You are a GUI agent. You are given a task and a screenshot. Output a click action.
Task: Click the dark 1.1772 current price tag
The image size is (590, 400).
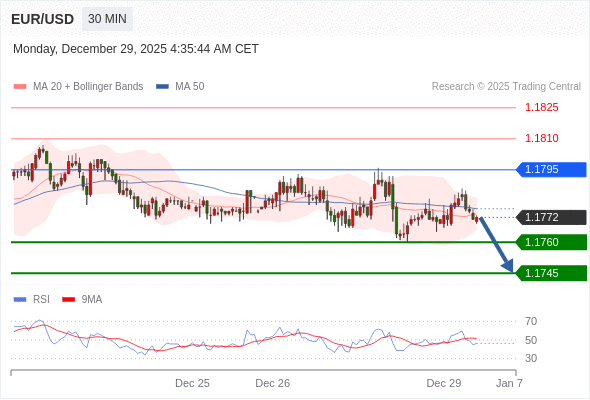click(x=551, y=217)
